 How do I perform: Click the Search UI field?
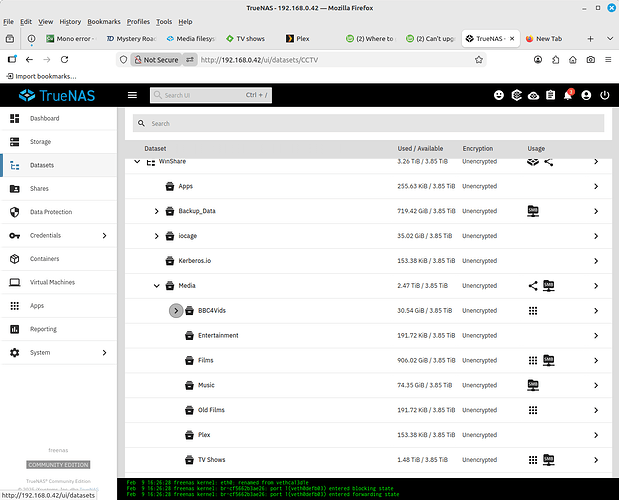click(x=211, y=95)
